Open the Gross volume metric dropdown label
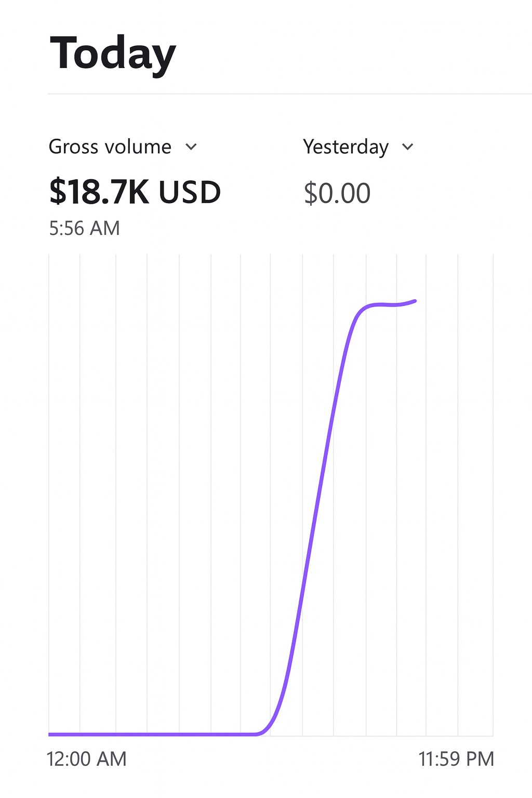This screenshot has height=798, width=532. [110, 147]
